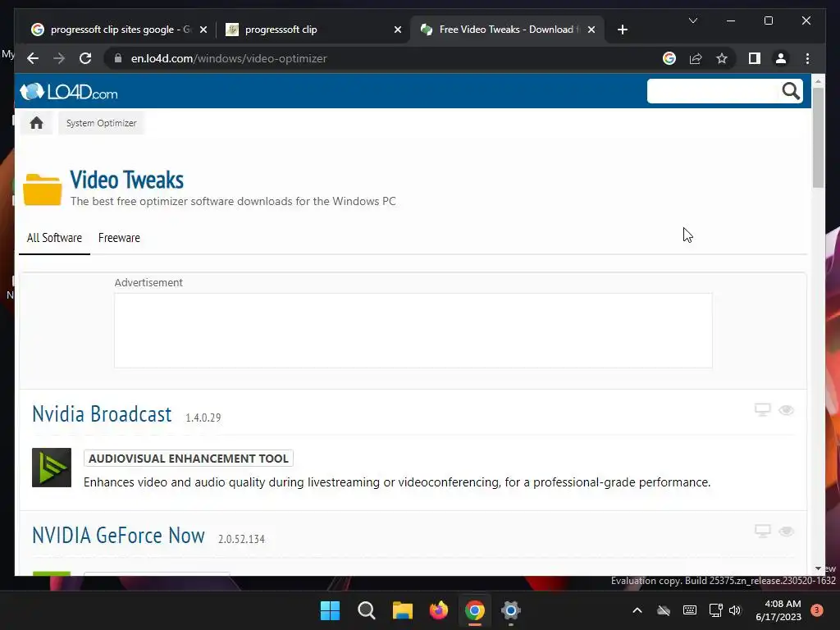The image size is (840, 630).
Task: Go to the LO4D home icon breadcrumb
Action: (36, 123)
